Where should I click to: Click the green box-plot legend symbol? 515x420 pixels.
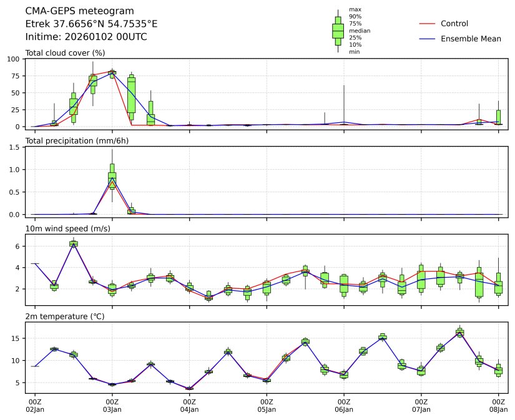338,31
